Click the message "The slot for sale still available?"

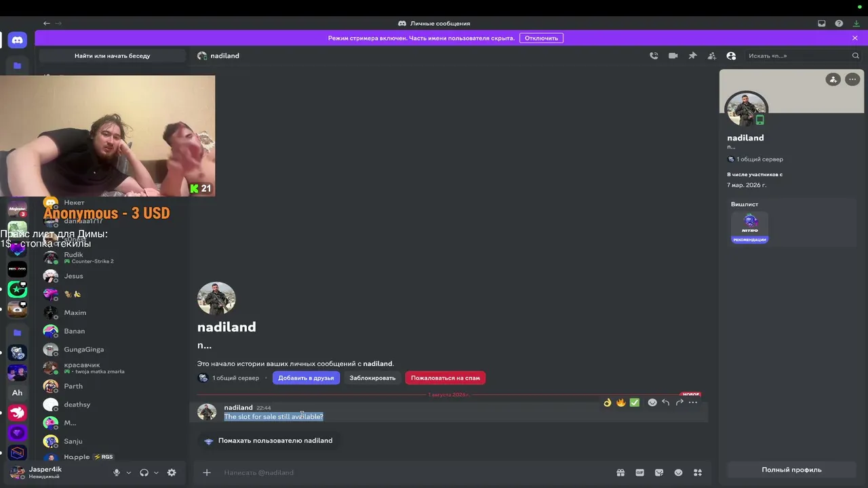pyautogui.click(x=274, y=417)
